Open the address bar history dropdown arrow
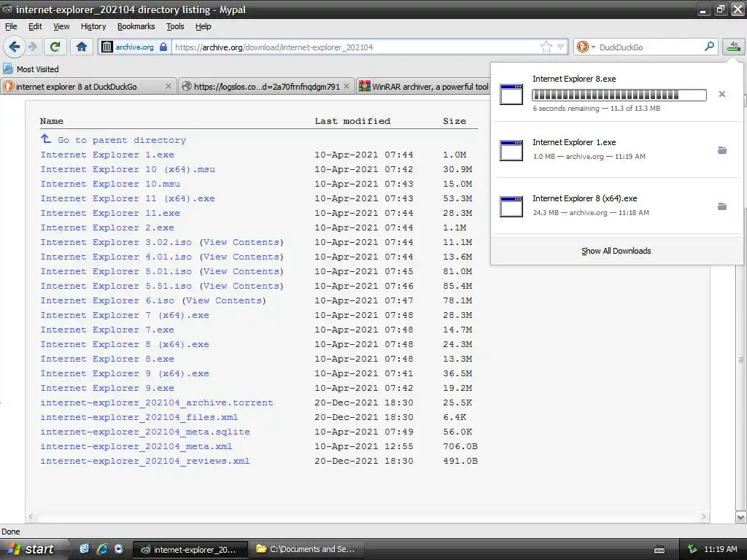 pyautogui.click(x=561, y=47)
